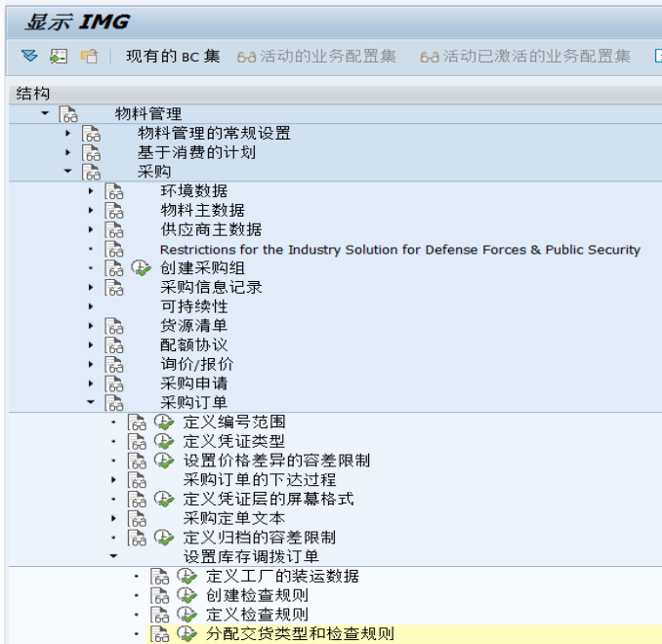Open documentation icon for 定义编号范围
The width and height of the screenshot is (662, 644).
[137, 423]
